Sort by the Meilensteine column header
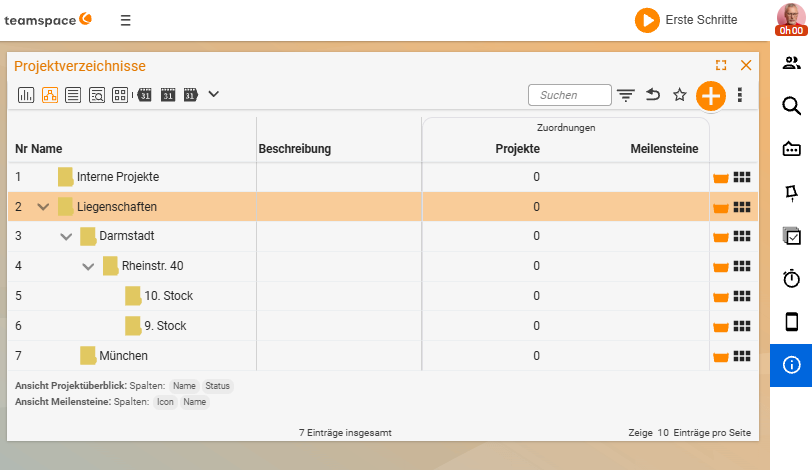This screenshot has height=470, width=812. click(664, 149)
